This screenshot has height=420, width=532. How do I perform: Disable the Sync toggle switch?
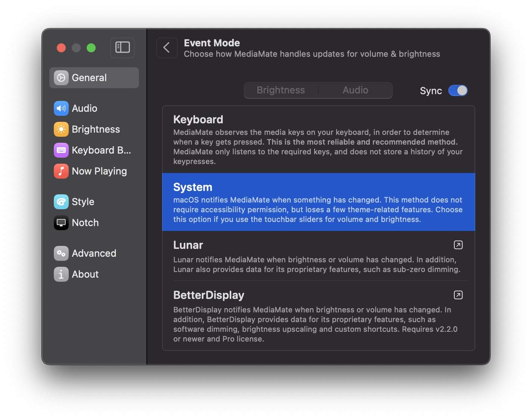[x=458, y=91]
